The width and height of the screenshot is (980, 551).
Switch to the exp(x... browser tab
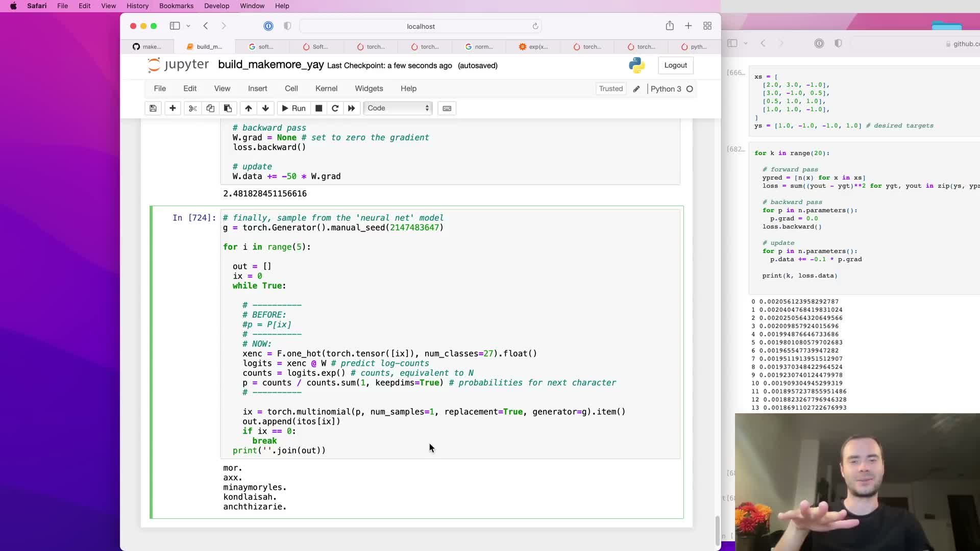533,46
